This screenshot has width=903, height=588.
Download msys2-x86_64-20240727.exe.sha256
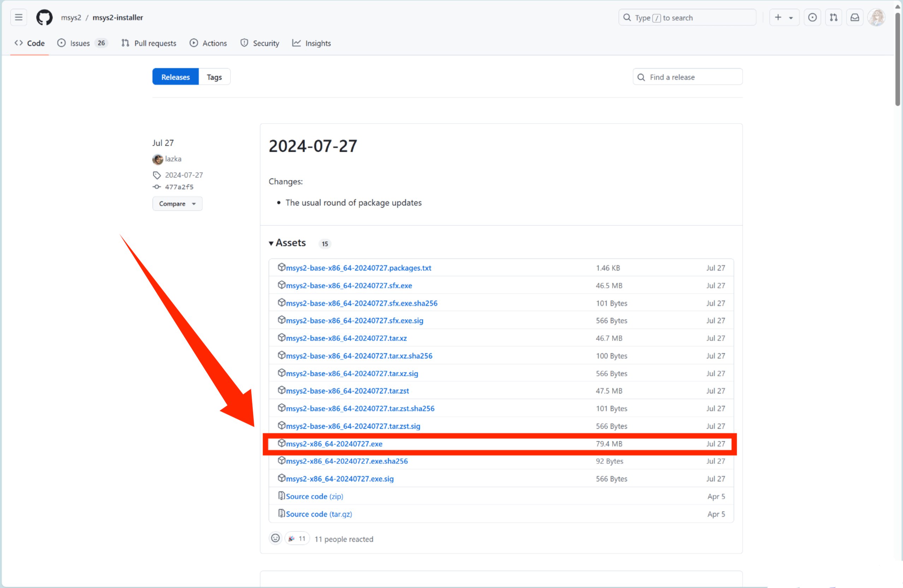pyautogui.click(x=347, y=461)
